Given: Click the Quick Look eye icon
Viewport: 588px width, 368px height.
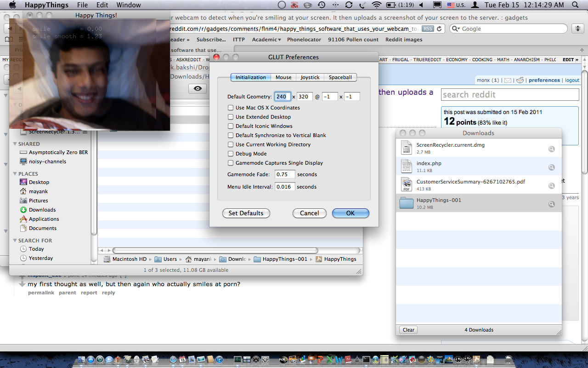Looking at the screenshot, I should pyautogui.click(x=198, y=89).
